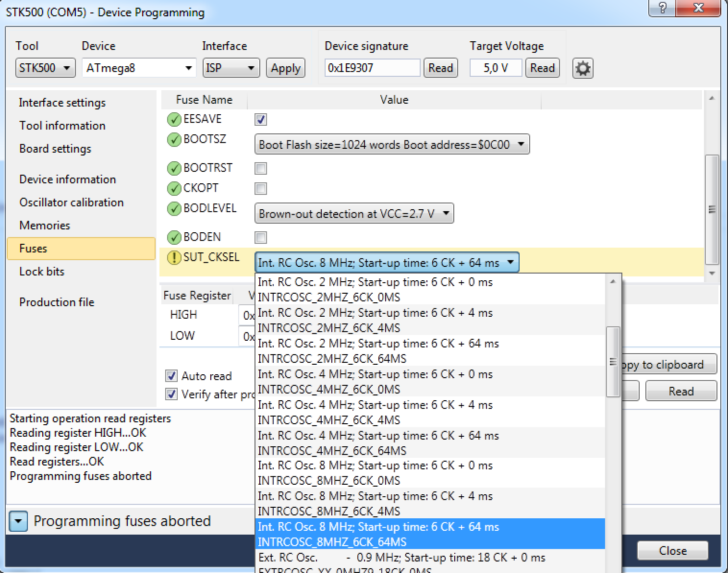Enable the CKOPT fuse checkbox
Image resolution: width=728 pixels, height=573 pixels.
[261, 189]
